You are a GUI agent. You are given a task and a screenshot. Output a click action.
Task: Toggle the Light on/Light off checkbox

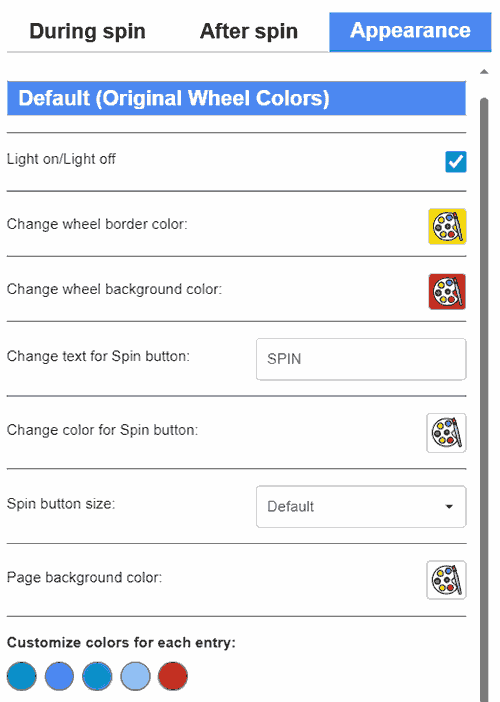click(x=456, y=162)
